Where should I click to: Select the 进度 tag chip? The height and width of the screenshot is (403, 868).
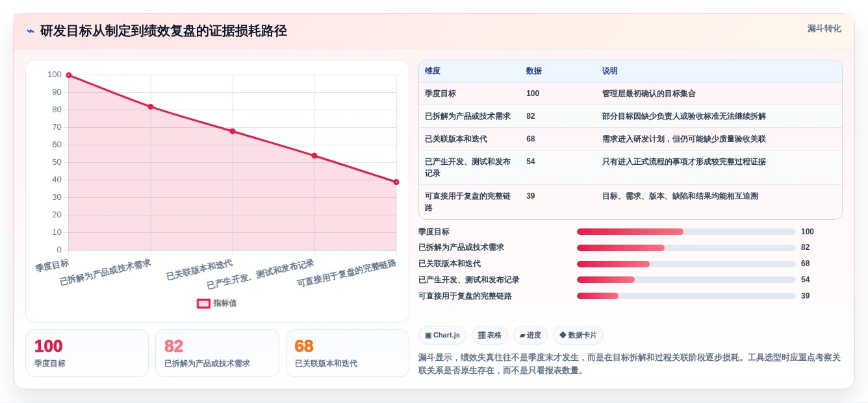point(530,335)
